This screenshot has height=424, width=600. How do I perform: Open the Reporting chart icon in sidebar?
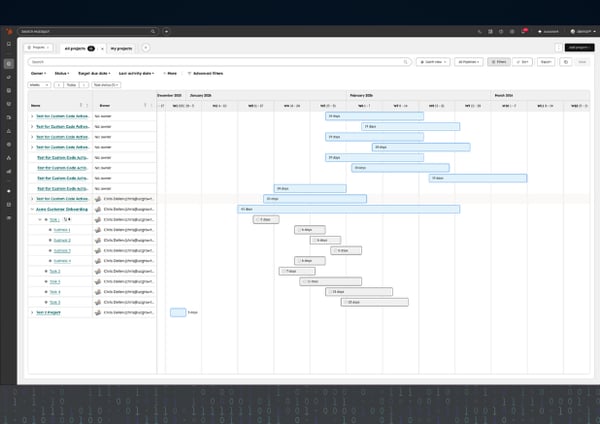coord(9,171)
